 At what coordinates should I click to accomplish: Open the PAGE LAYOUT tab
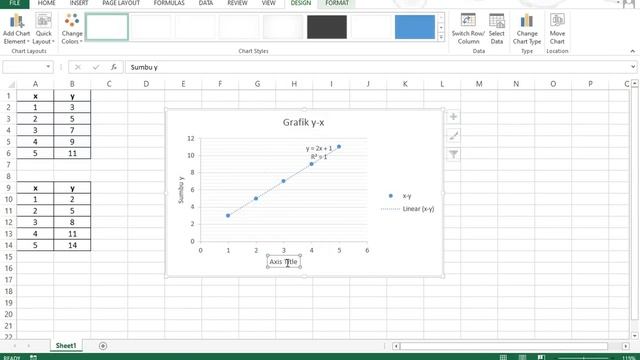(121, 3)
